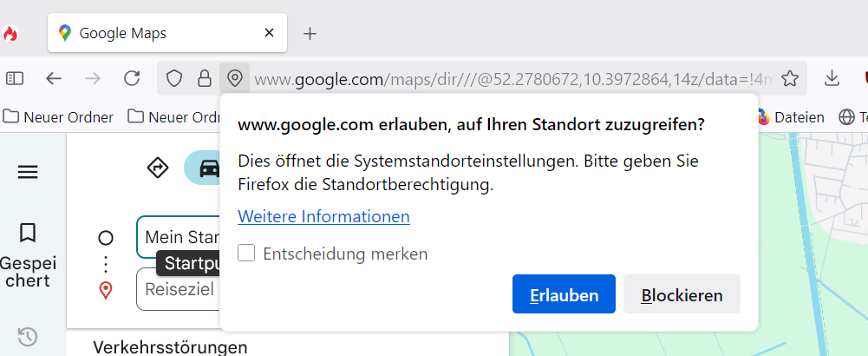Open the Weitere Informationen link
868x356 pixels.
(323, 216)
